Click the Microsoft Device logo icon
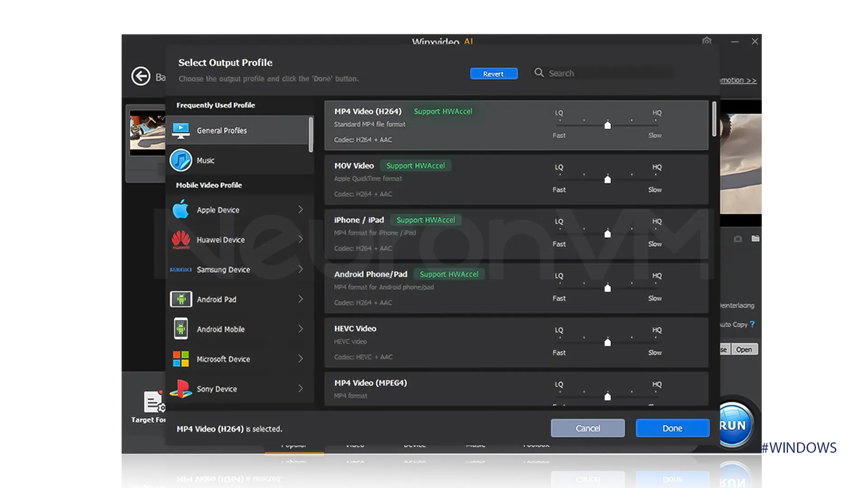 181,359
